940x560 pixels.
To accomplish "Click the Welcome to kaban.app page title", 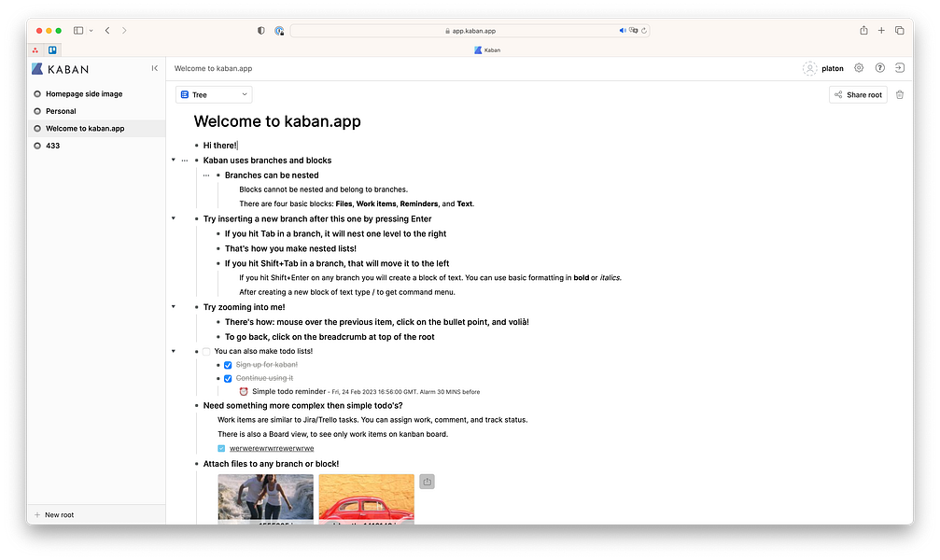I will coord(277,121).
